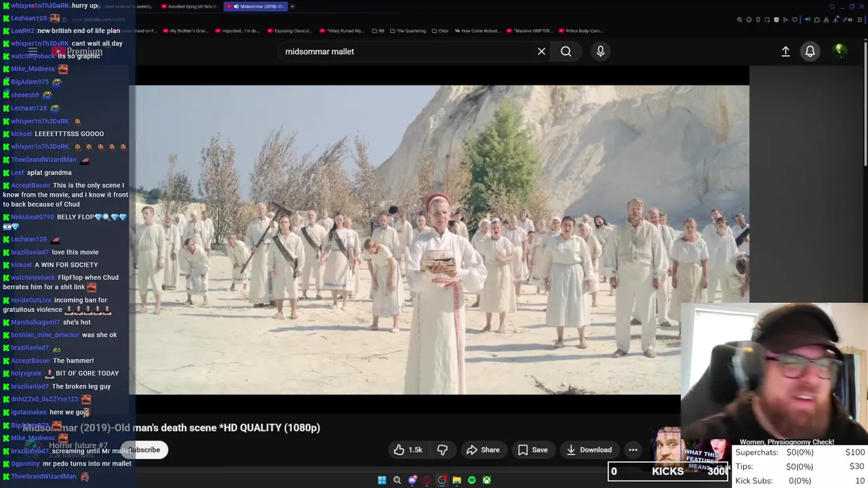The height and width of the screenshot is (488, 868).
Task: Clear the YouTube search query with the X
Action: [x=541, y=52]
